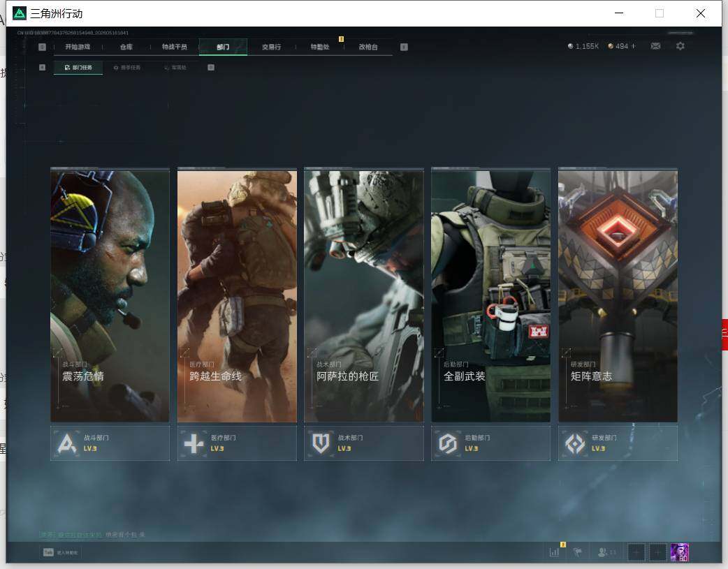Screen dimensions: 728x569
Task: Open the third sub-tab, right of the other two
Action: point(175,68)
